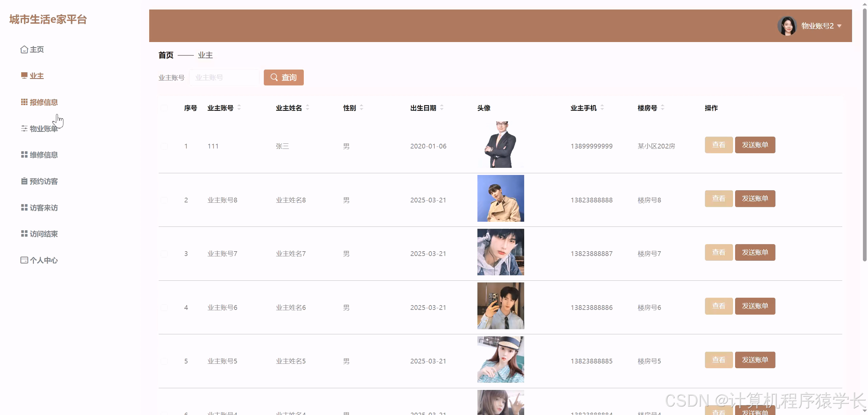Click the sliders icon beside 物业账单
Image resolution: width=868 pixels, height=415 pixels.
tap(24, 129)
